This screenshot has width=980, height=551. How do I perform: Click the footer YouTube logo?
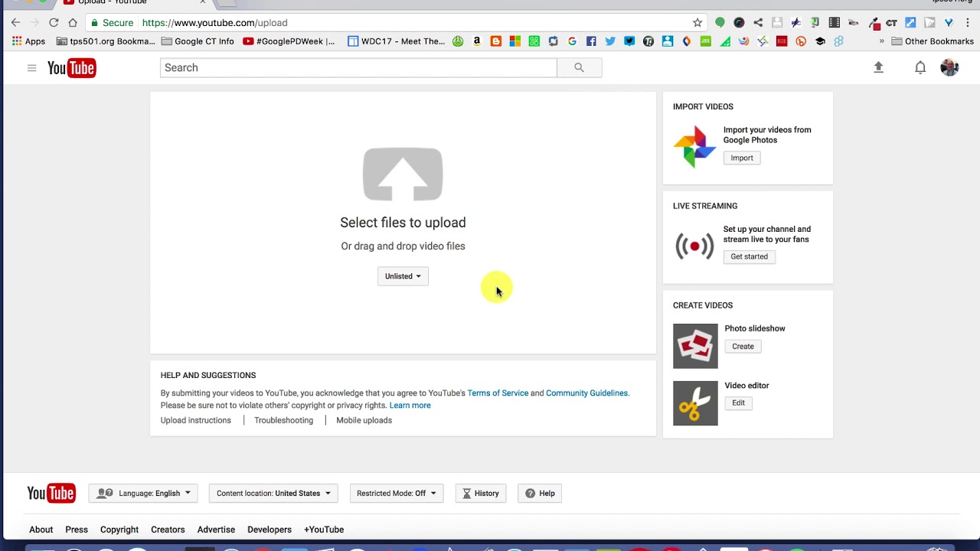point(51,493)
